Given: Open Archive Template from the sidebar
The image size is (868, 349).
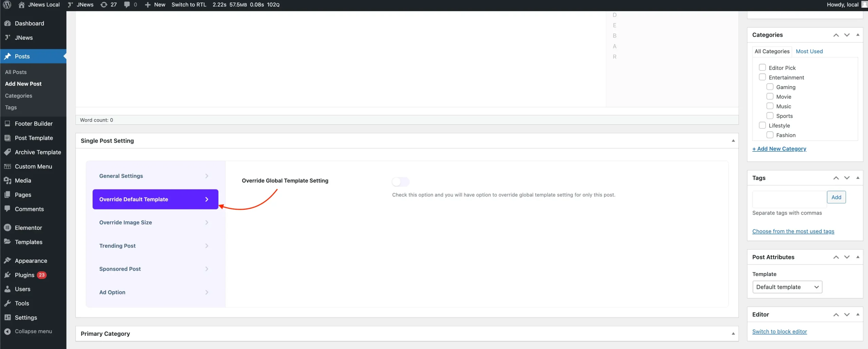Looking at the screenshot, I should pos(38,152).
